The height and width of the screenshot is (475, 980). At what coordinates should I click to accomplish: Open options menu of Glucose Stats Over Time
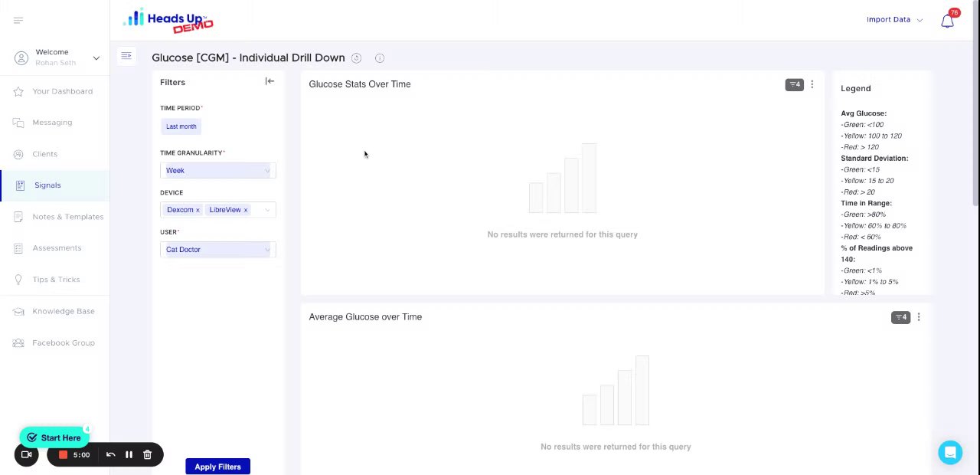tap(812, 84)
